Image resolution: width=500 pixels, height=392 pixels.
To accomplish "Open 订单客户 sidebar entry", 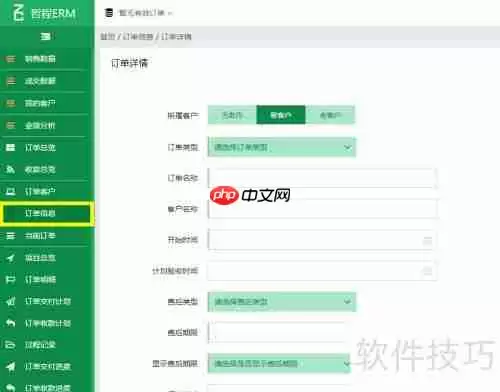I will 40,192.
